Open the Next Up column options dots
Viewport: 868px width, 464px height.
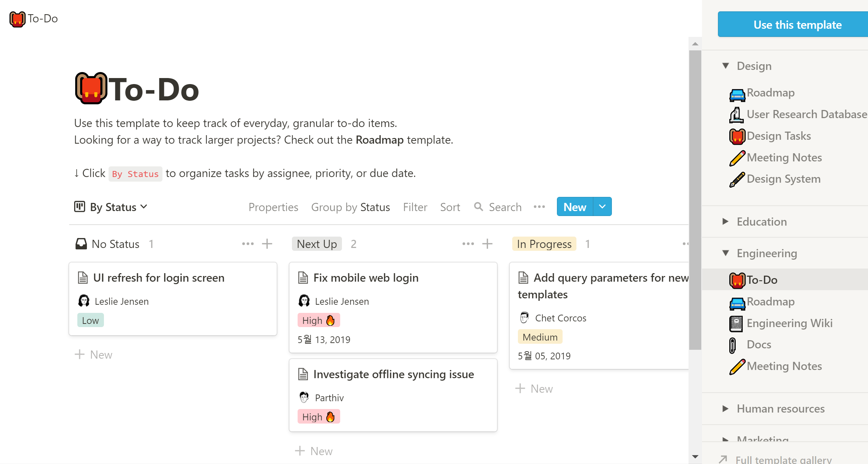tap(468, 244)
